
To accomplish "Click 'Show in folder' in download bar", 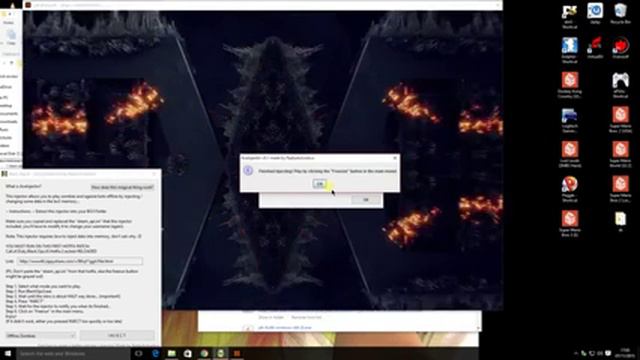I will [x=271, y=317].
